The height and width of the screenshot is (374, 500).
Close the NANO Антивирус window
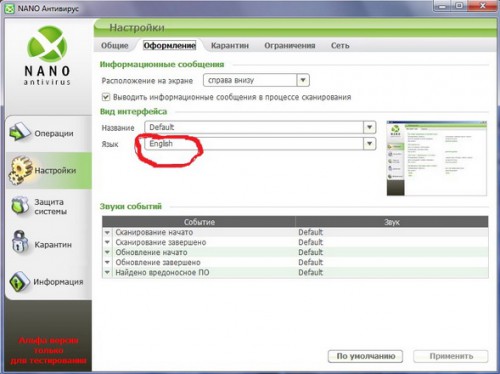[483, 6]
